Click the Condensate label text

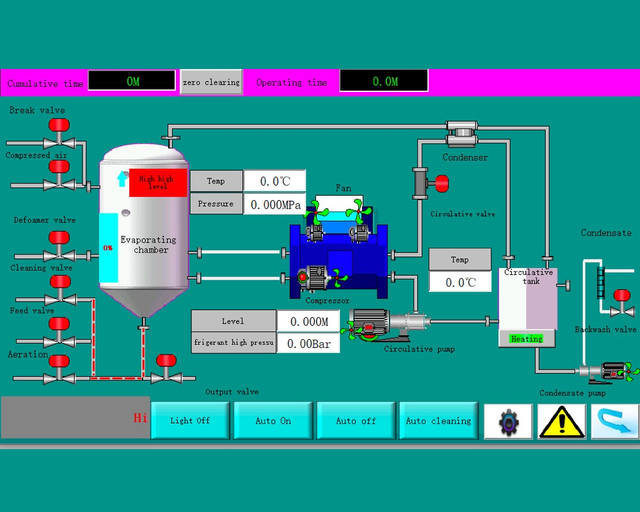tap(606, 233)
